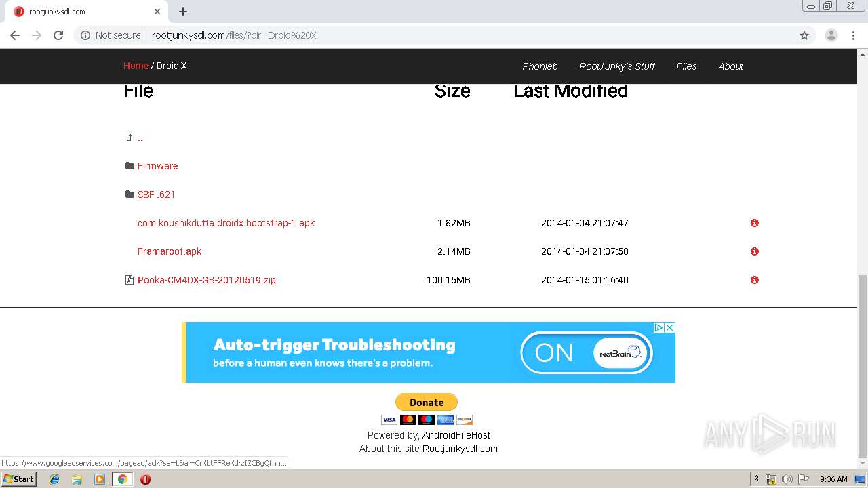This screenshot has width=868, height=488.
Task: Open Chrome's three-dot menu
Action: pyautogui.click(x=853, y=35)
